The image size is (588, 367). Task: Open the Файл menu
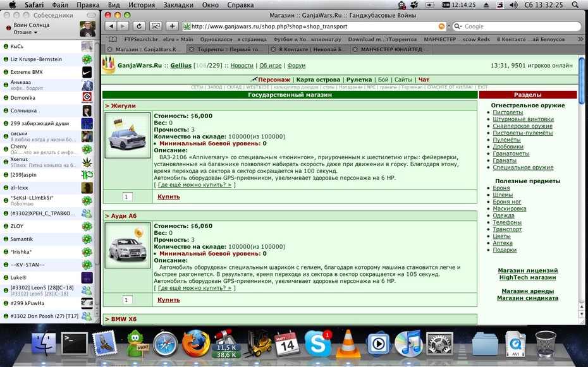60,5
